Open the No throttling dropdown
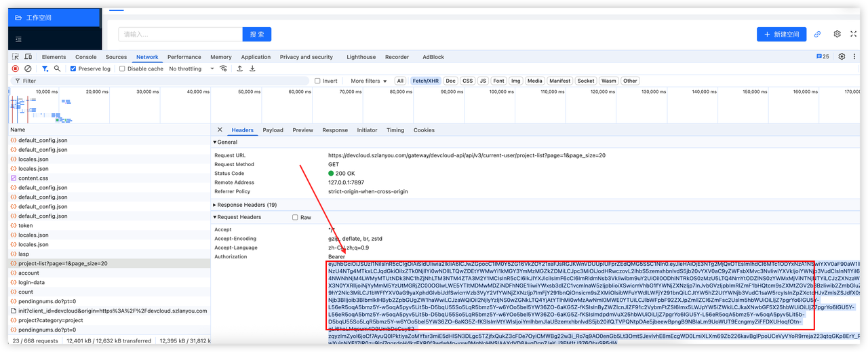 pyautogui.click(x=191, y=69)
